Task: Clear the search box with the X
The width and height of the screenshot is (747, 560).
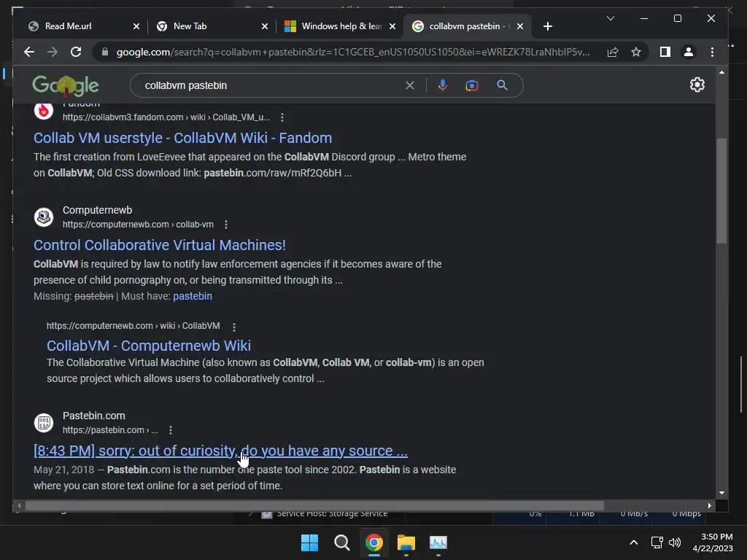Action: click(x=410, y=85)
